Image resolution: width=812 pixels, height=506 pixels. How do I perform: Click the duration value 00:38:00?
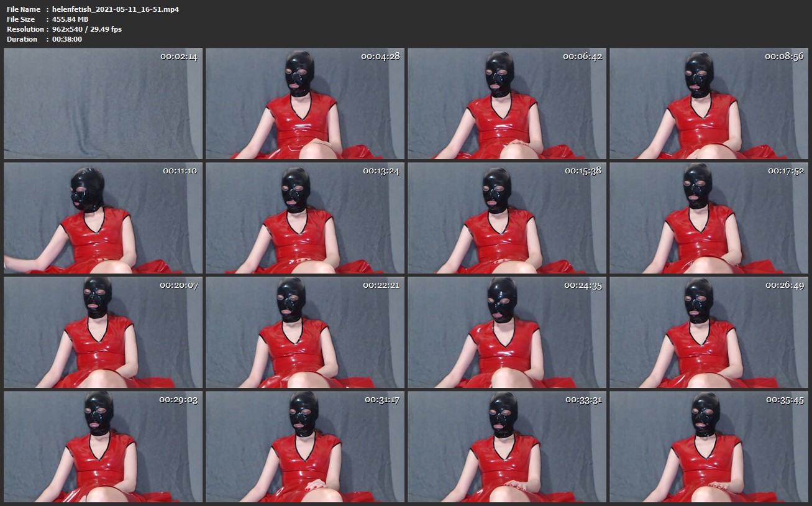67,39
